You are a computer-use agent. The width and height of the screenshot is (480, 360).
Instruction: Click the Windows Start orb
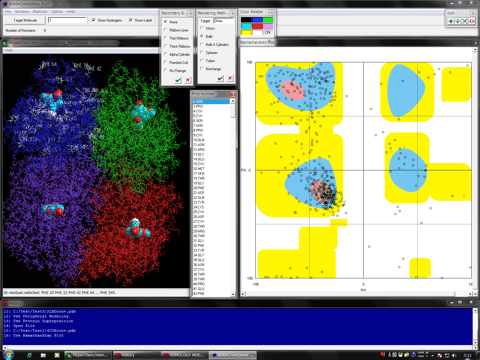pos(8,355)
